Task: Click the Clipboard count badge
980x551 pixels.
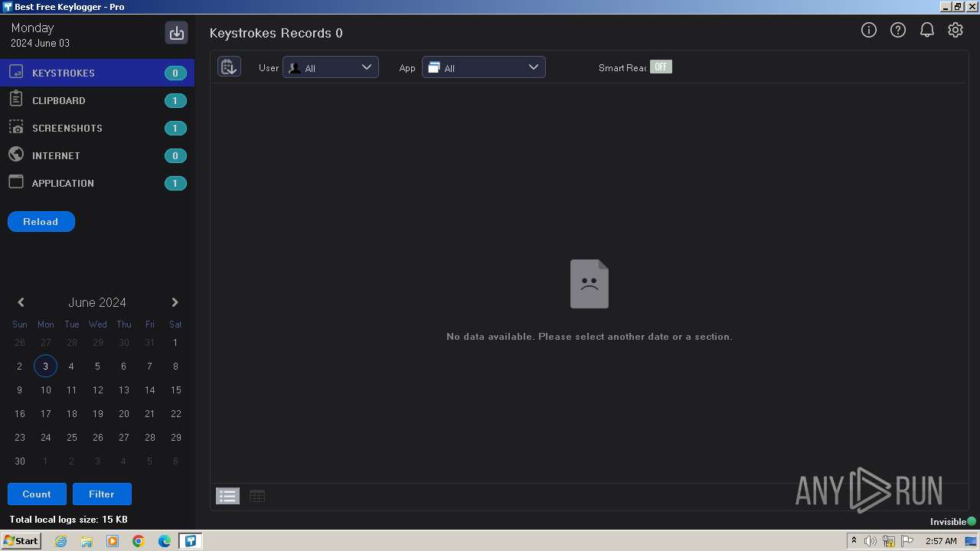Action: tap(175, 100)
